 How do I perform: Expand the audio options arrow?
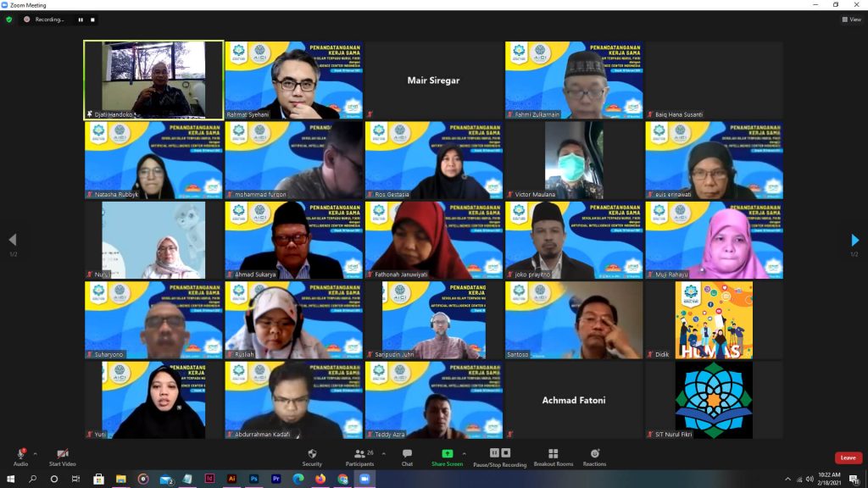36,453
